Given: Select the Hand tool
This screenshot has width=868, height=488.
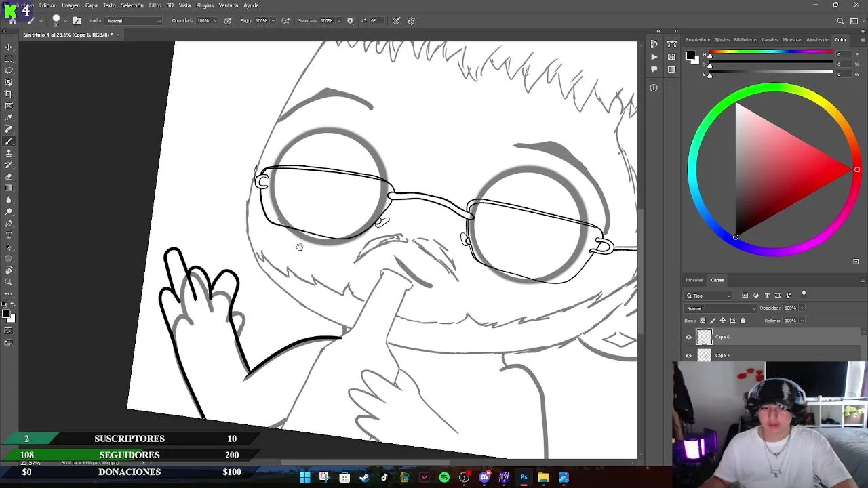Looking at the screenshot, I should [9, 270].
